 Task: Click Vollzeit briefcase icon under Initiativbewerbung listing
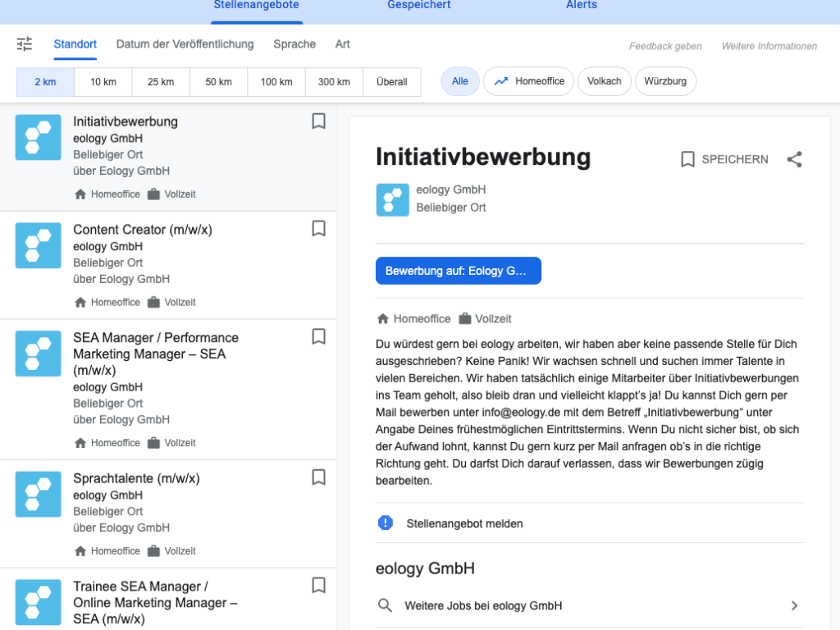[153, 194]
